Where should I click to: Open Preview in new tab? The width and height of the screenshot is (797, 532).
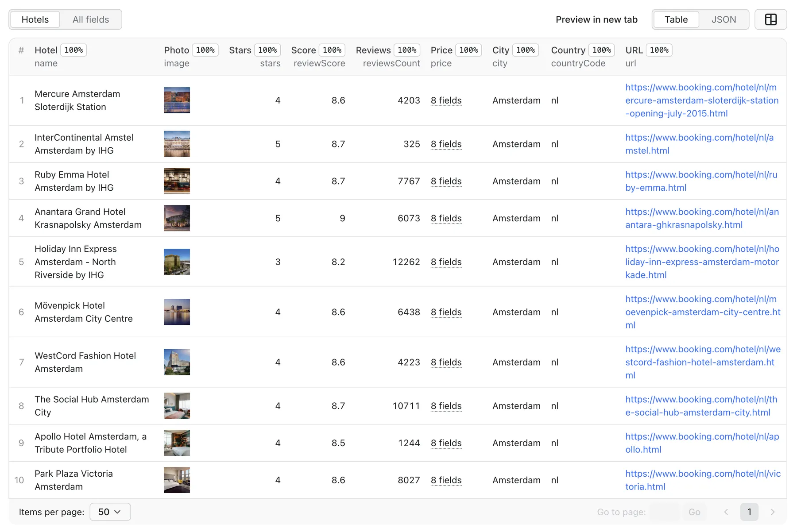(x=596, y=19)
